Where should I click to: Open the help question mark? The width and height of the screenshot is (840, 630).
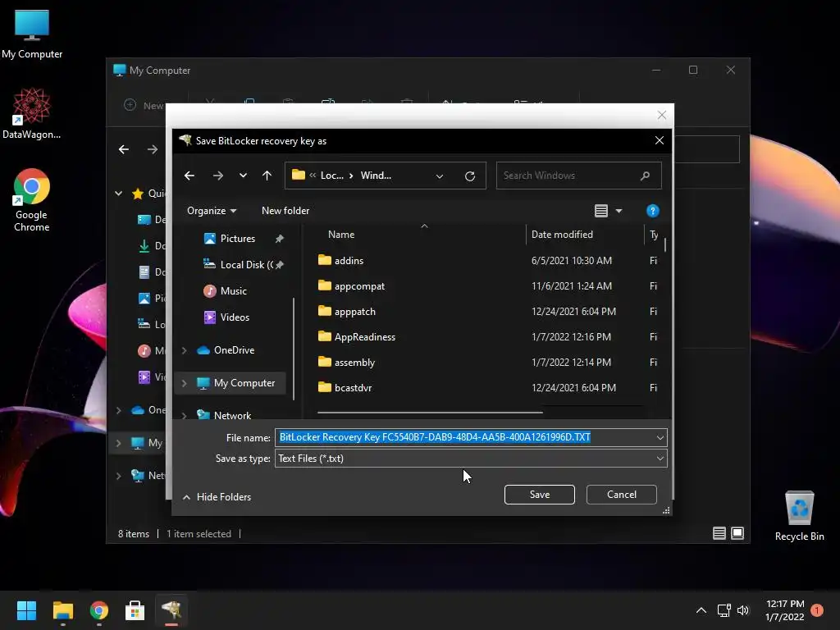[x=652, y=211]
